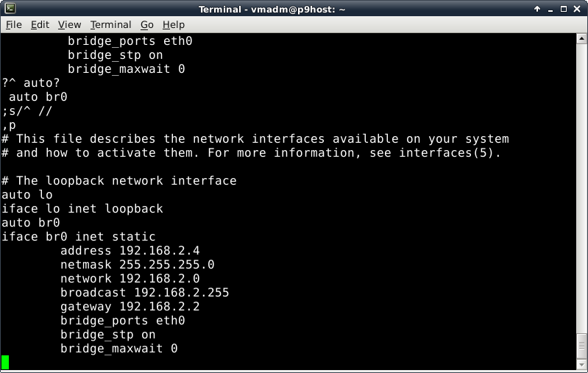This screenshot has height=373, width=588.
Task: Click the terminal window menu icon in title bar
Action: point(7,9)
